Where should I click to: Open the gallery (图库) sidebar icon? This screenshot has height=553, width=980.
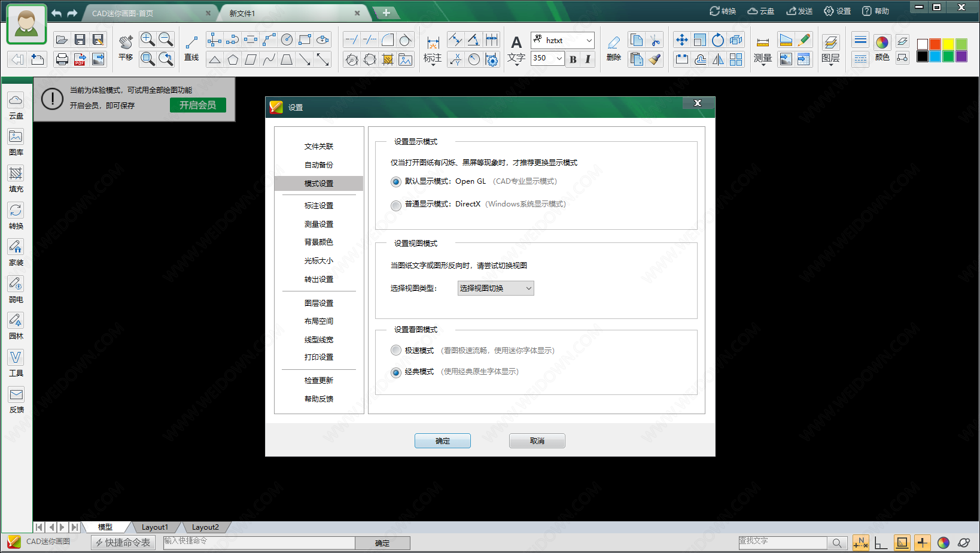[16, 142]
